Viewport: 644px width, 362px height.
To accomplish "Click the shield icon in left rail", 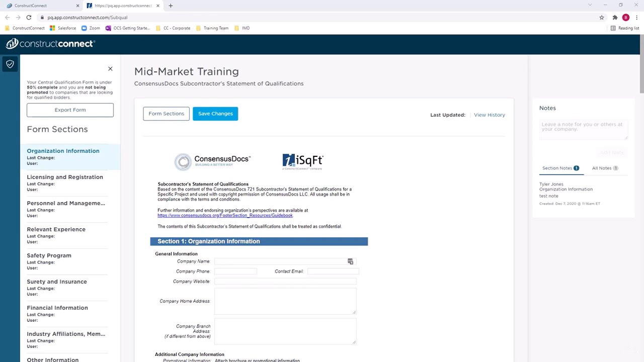I will 10,64.
